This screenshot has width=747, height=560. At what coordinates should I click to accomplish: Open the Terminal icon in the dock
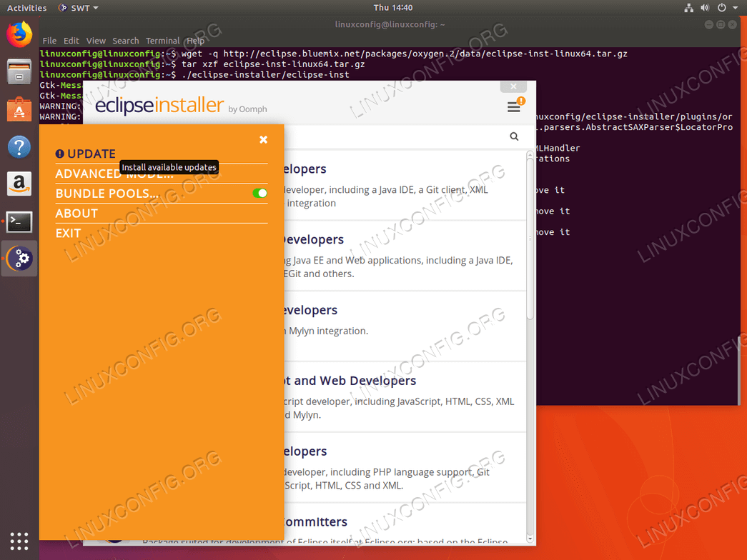pyautogui.click(x=19, y=221)
